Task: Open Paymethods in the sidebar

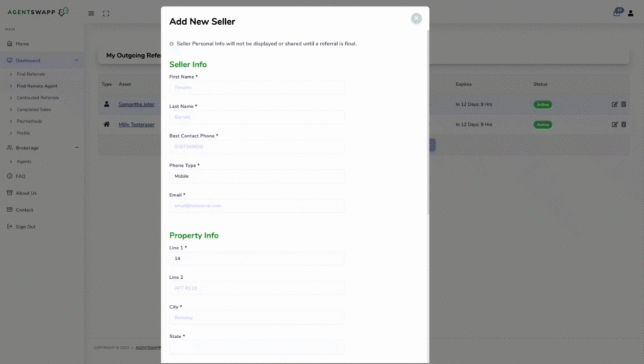Action: click(29, 122)
